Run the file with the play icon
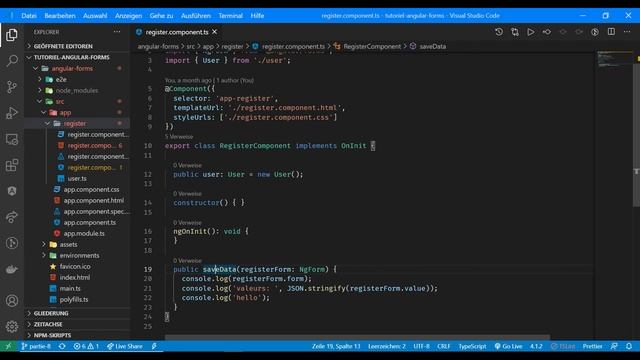This screenshot has height=360, width=640. coord(531,32)
